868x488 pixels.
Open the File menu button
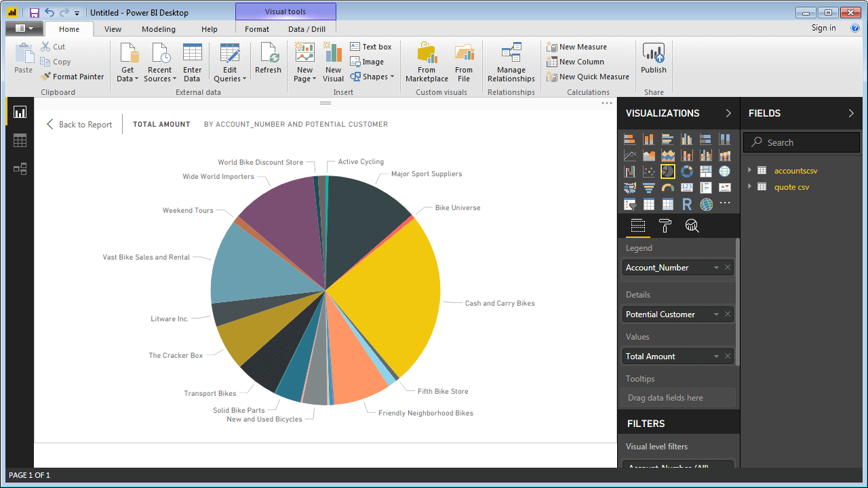(24, 28)
